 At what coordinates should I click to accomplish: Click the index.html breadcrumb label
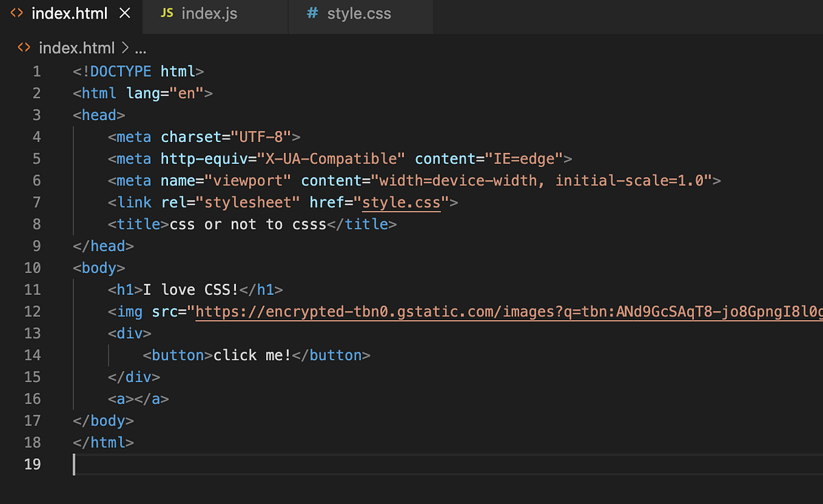coord(76,48)
